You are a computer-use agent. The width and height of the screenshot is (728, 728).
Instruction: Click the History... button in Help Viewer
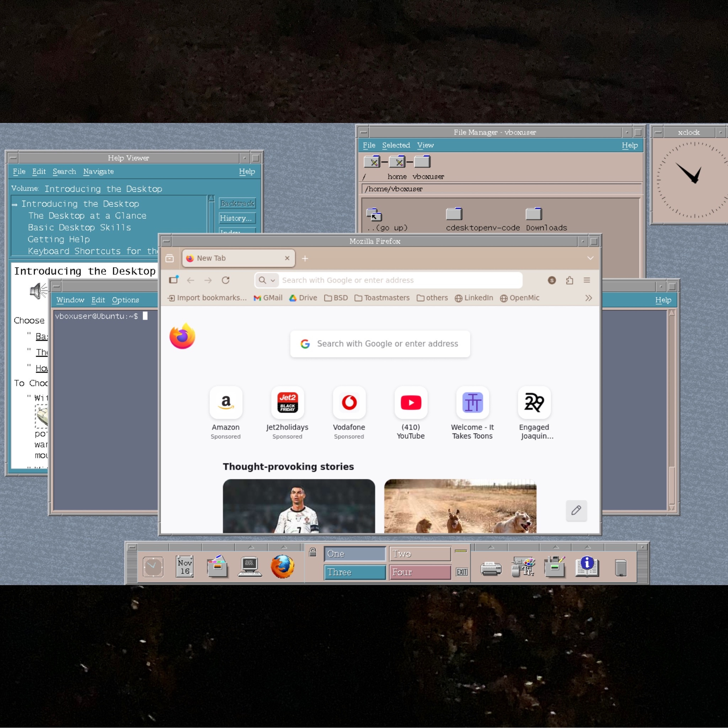pyautogui.click(x=237, y=218)
